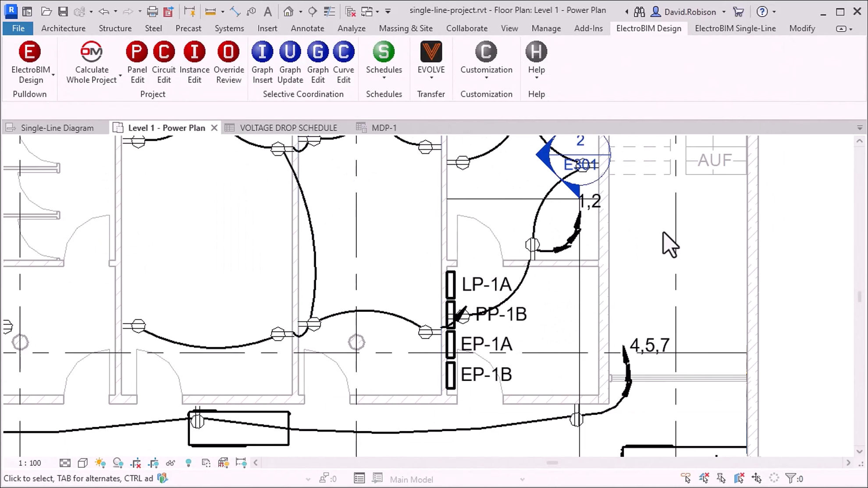Toggle Shadows in view control bar
Screen dimensions: 868x488
click(x=118, y=463)
